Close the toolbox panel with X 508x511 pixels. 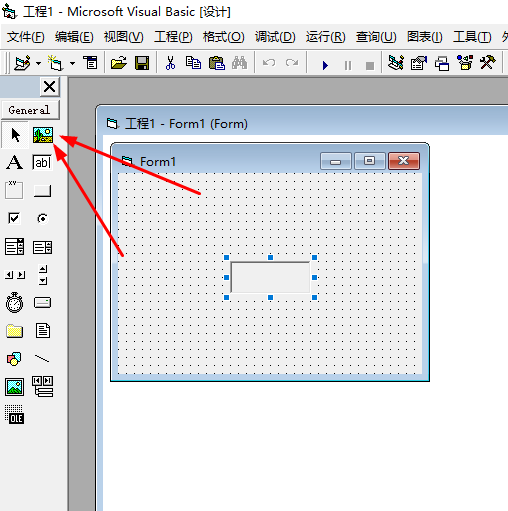50,87
